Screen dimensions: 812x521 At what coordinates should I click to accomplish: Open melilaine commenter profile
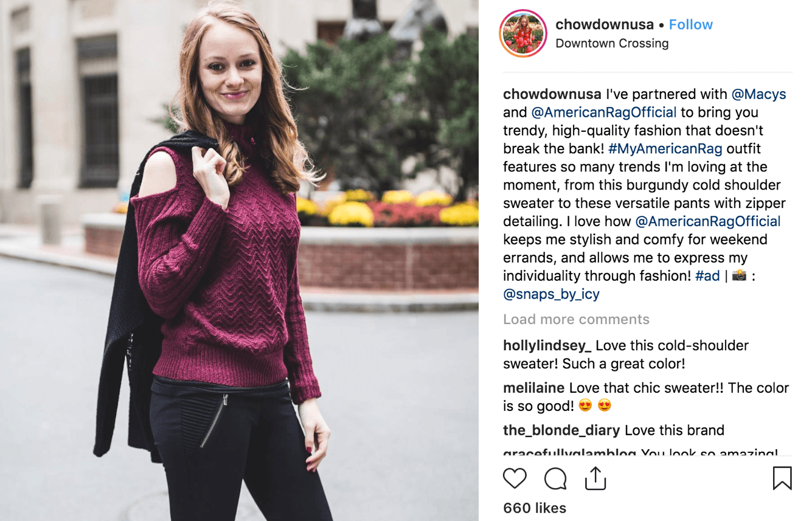[x=533, y=388]
